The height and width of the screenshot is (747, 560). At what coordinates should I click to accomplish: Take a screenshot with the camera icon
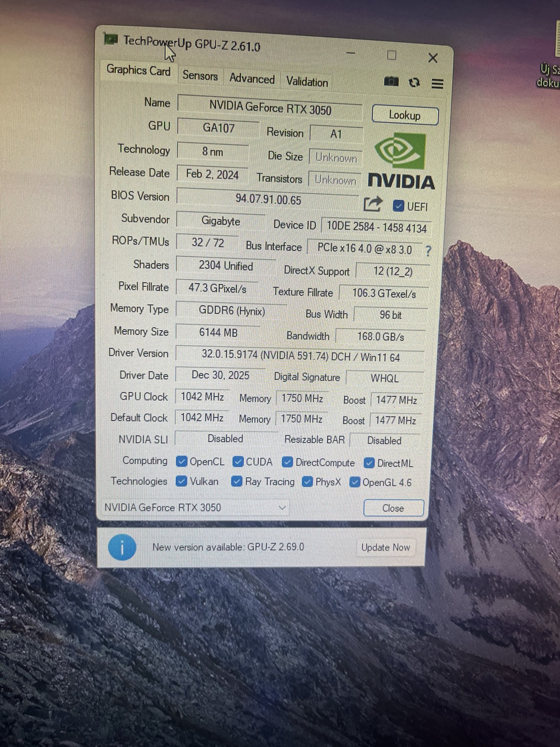[391, 81]
